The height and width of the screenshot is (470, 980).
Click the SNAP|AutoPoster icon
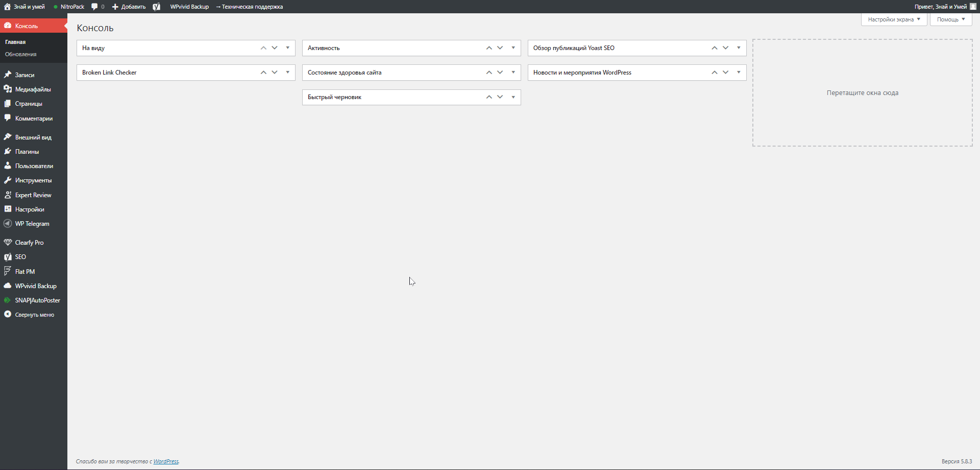[x=8, y=300]
